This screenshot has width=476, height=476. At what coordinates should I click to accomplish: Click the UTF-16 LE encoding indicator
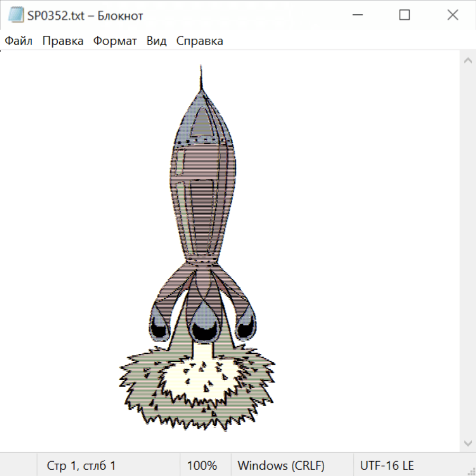387,465
